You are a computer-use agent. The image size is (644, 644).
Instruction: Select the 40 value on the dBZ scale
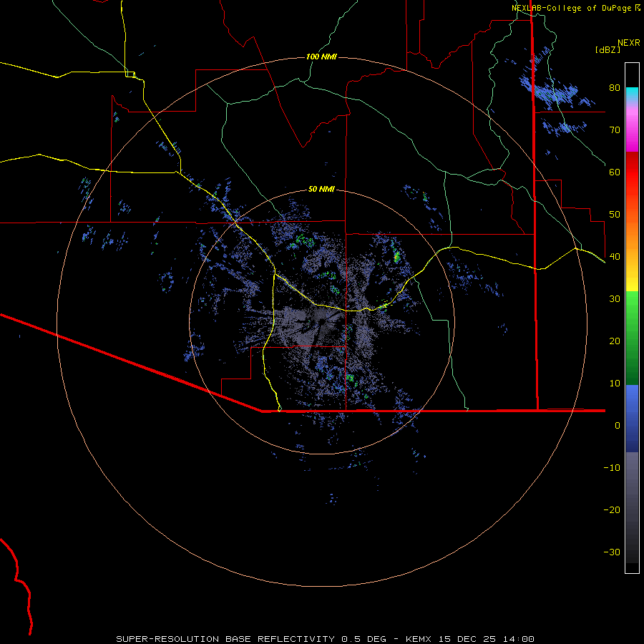click(x=615, y=256)
